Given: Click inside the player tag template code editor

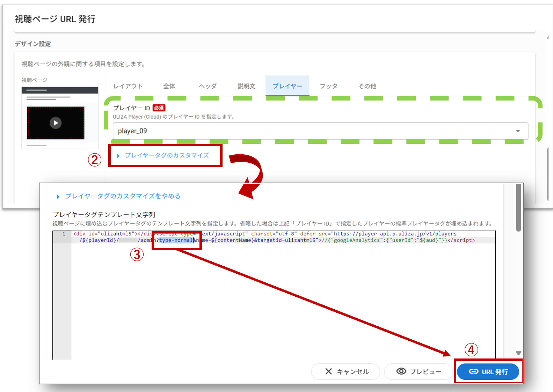Looking at the screenshot, I should [x=279, y=297].
